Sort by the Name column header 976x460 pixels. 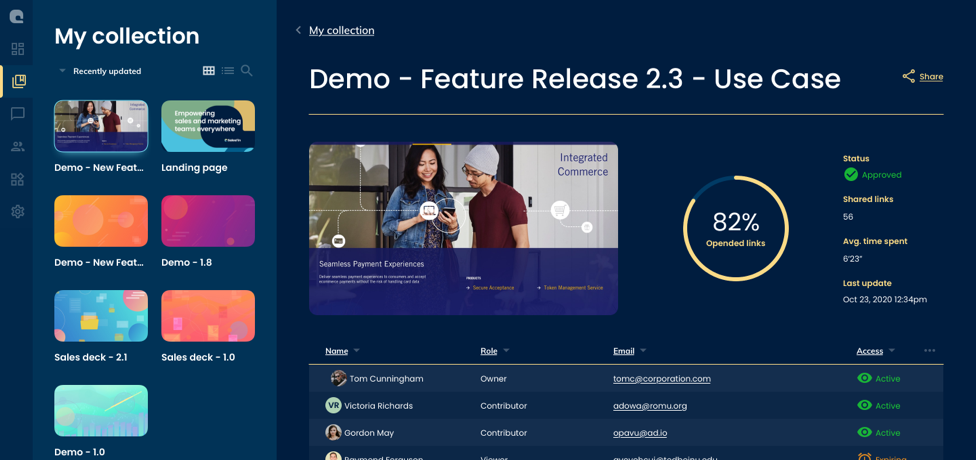336,351
